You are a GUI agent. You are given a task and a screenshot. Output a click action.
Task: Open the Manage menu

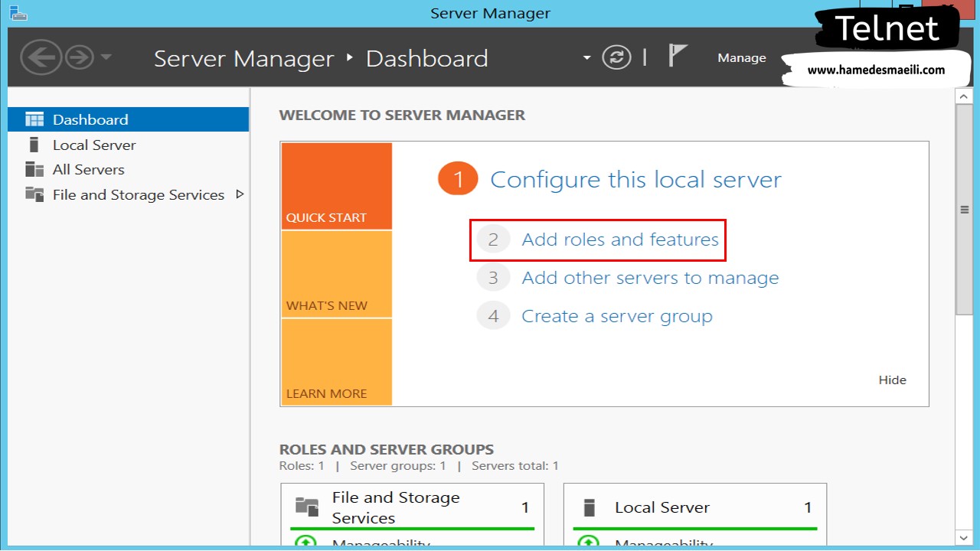tap(742, 58)
